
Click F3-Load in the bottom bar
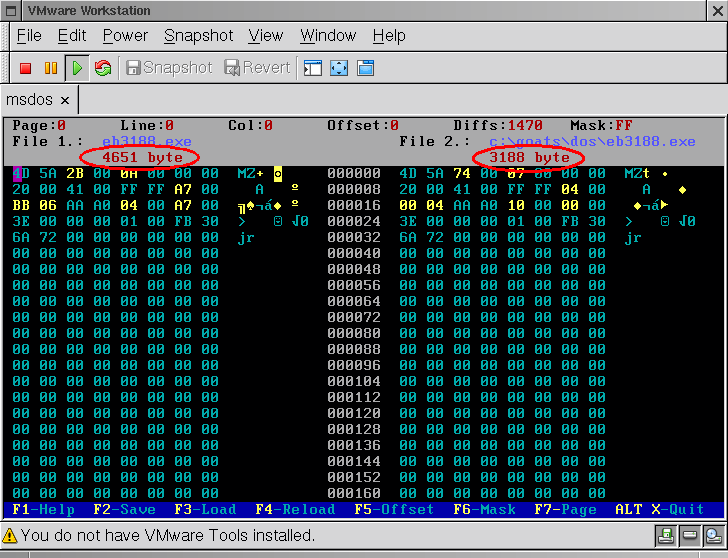(205, 510)
